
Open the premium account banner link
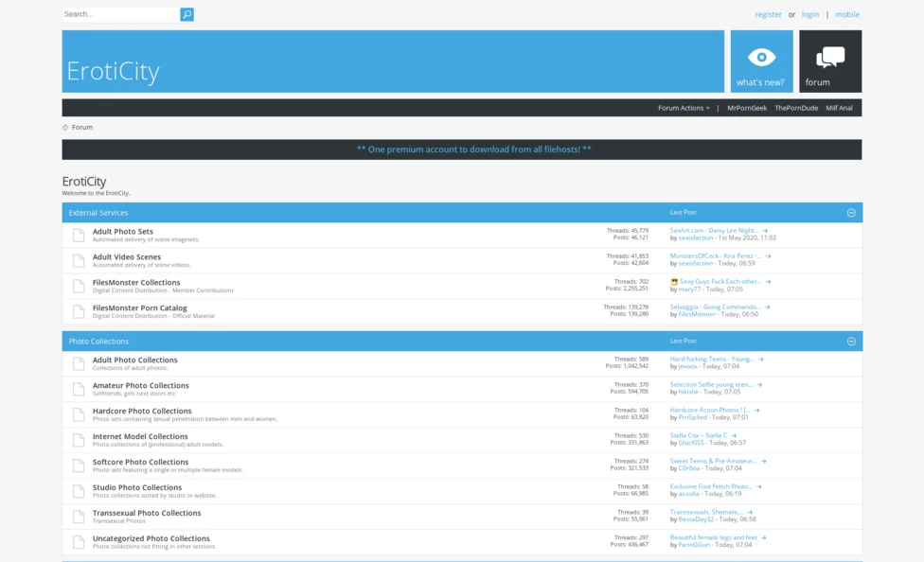(x=473, y=149)
